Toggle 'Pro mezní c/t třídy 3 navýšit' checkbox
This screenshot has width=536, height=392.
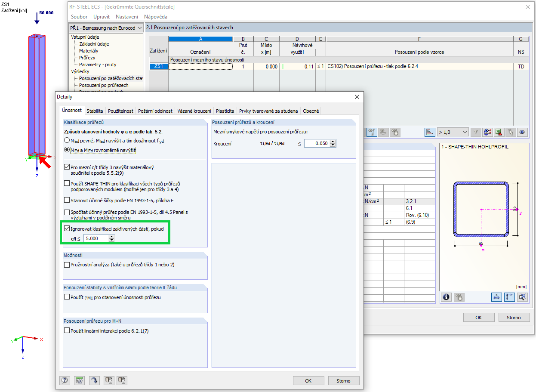67,167
